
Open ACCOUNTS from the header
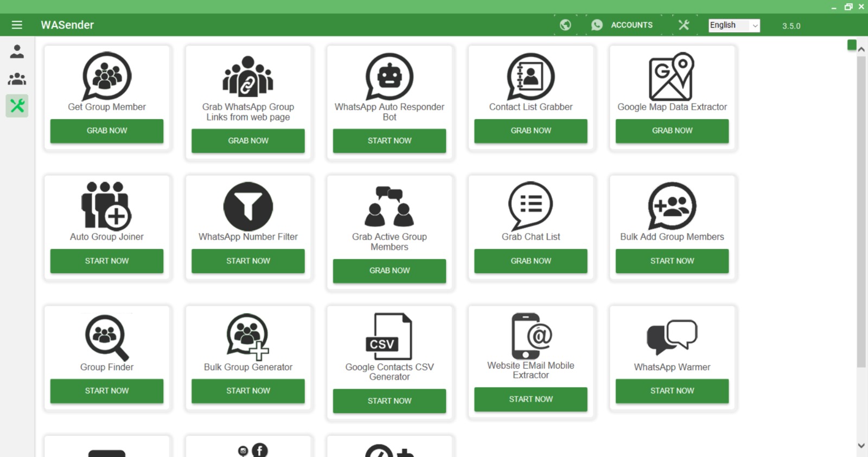pos(631,25)
